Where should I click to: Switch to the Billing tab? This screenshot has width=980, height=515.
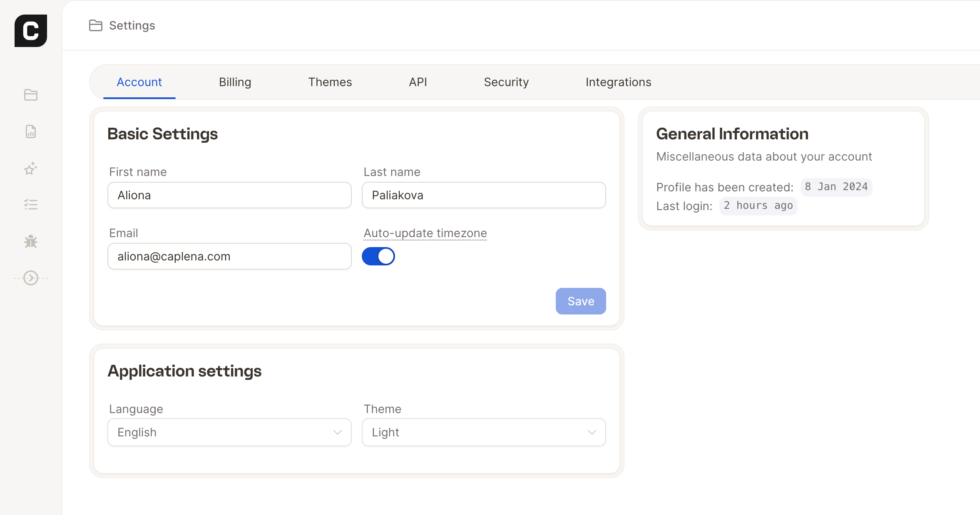(235, 82)
